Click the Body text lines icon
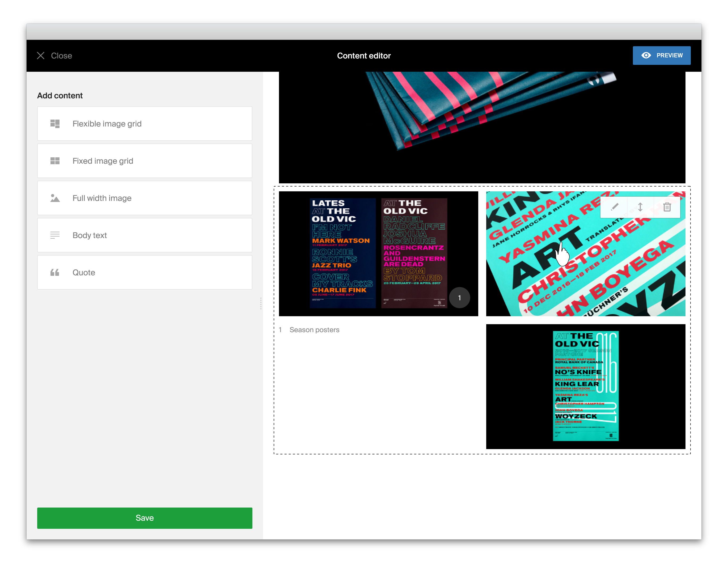 (55, 235)
